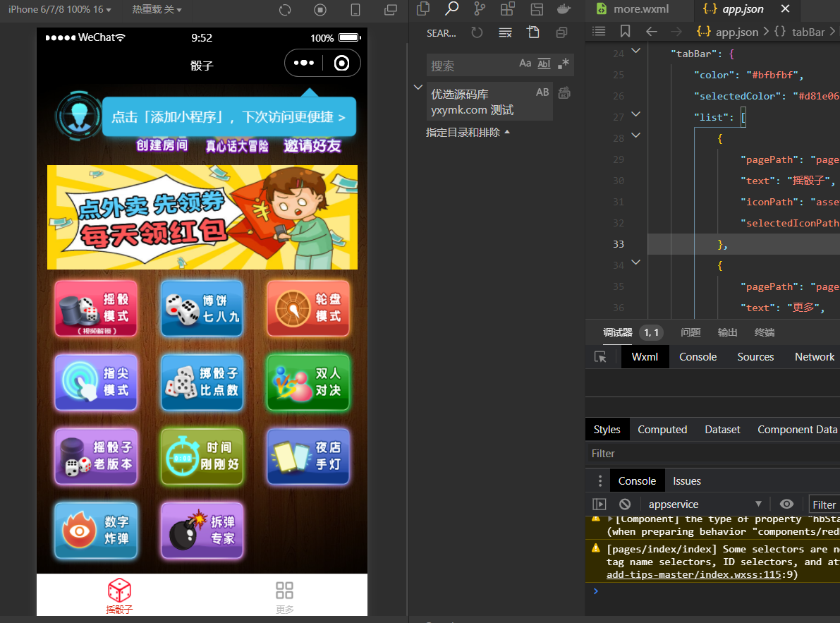This screenshot has width=840, height=623.
Task: Switch to the 问题 problems tab
Action: [690, 332]
